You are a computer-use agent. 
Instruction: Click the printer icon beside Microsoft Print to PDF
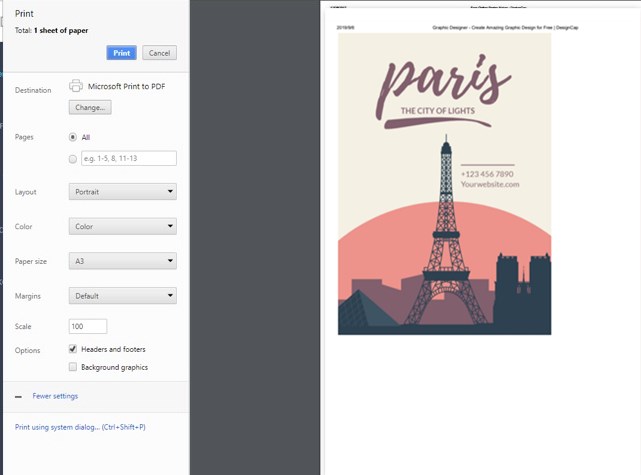pyautogui.click(x=76, y=87)
